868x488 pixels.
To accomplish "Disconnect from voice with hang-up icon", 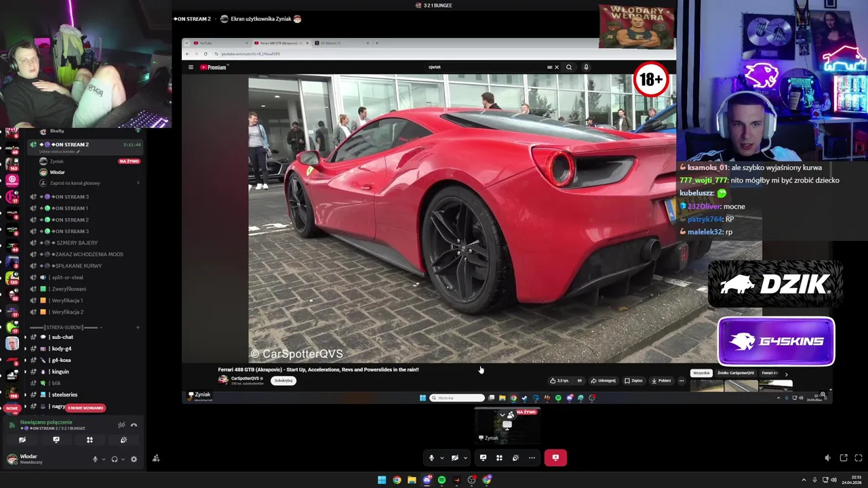I will click(134, 425).
